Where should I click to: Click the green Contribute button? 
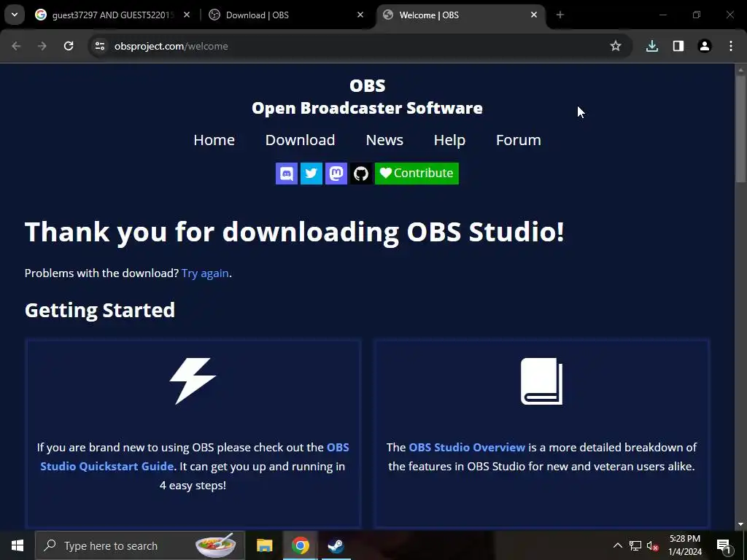tap(417, 174)
